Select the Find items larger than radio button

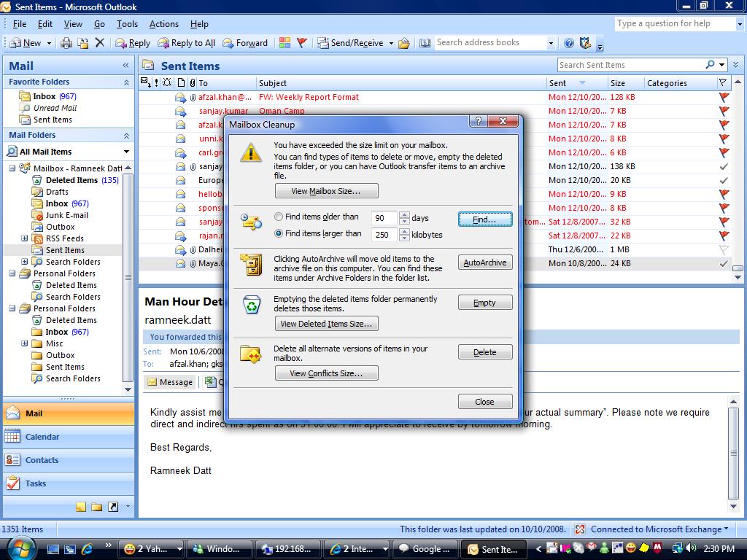pyautogui.click(x=279, y=234)
